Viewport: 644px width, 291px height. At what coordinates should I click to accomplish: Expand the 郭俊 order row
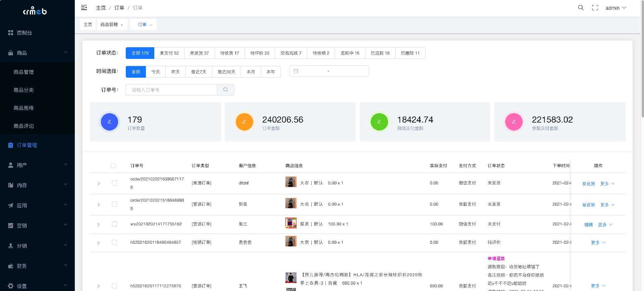pos(99,205)
